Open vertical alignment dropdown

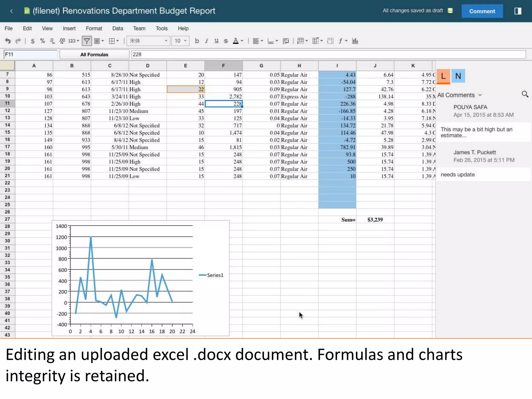[x=273, y=41]
